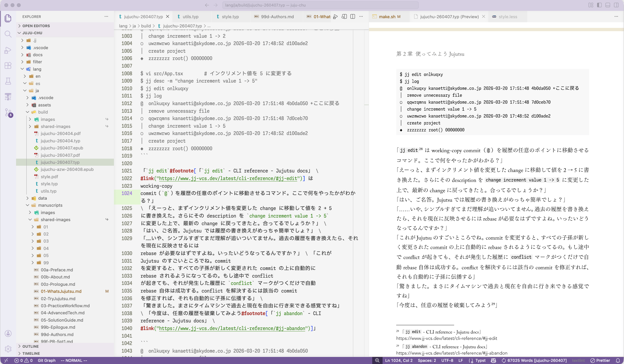Screen dimensions: 624x364
Task: Open the jj-edit CLI reference hyperlink
Action: (x=228, y=178)
